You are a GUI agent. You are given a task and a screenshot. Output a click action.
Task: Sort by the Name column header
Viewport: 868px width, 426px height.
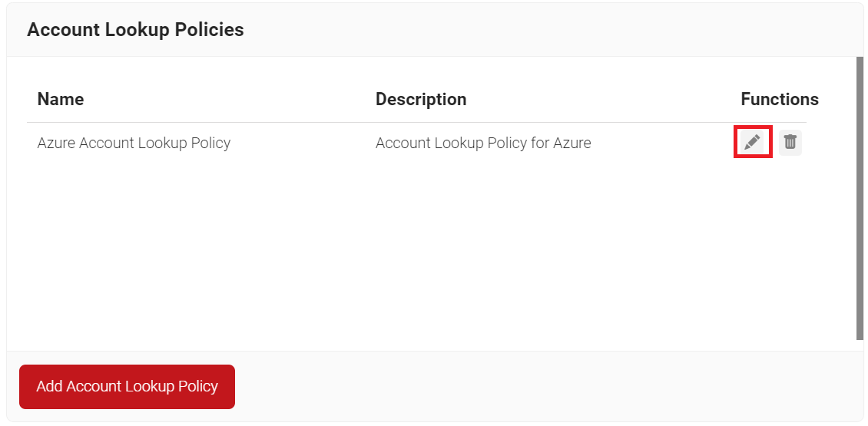[x=61, y=99]
